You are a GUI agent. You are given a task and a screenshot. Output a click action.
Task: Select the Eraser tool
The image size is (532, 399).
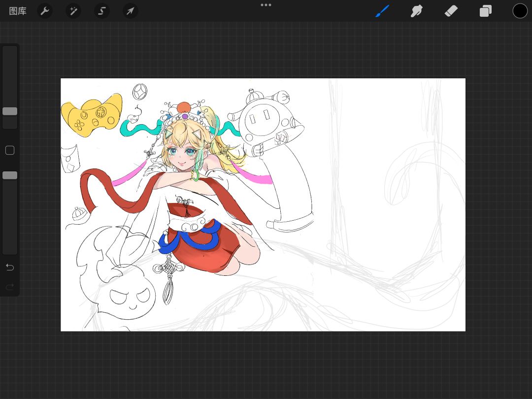[451, 11]
